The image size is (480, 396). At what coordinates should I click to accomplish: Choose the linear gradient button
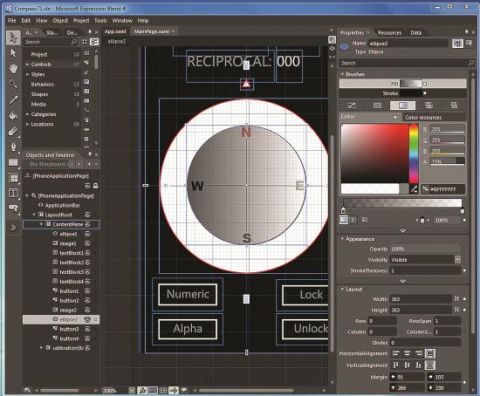pos(343,220)
